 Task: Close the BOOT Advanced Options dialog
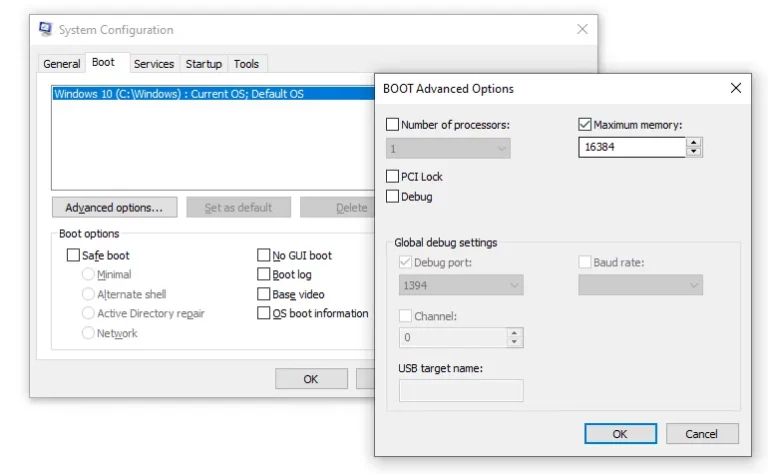(736, 88)
